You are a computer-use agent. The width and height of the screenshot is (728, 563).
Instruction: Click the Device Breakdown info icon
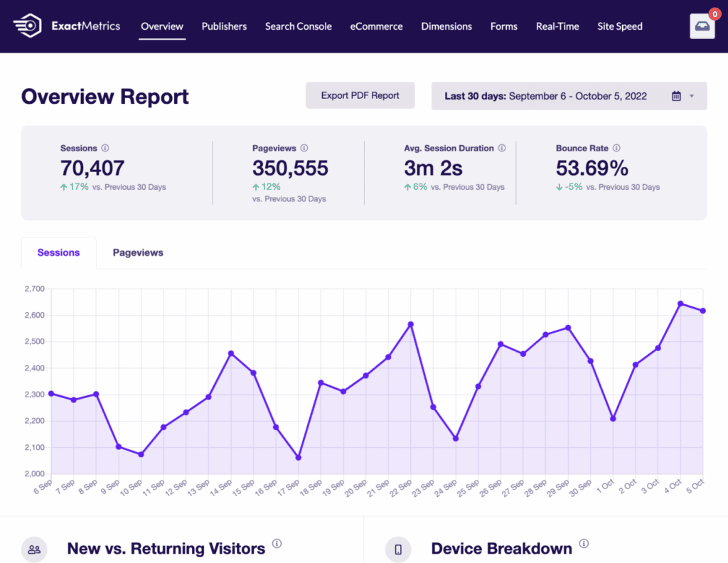coord(584,544)
